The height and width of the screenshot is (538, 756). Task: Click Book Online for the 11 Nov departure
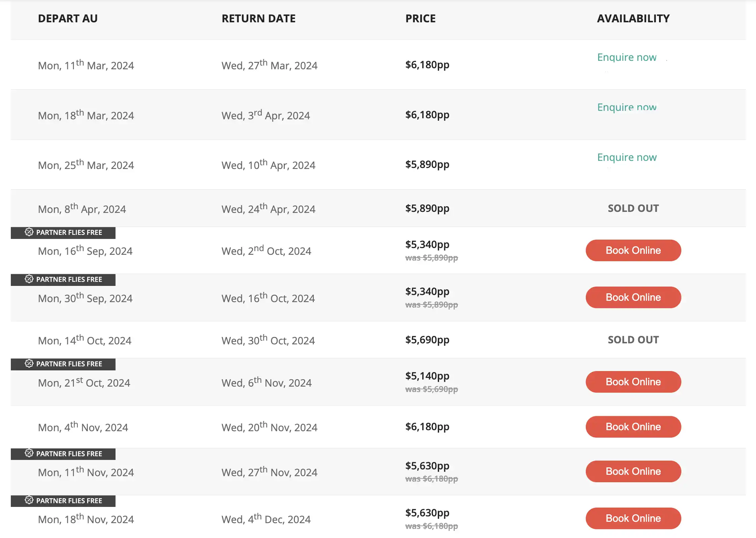point(633,471)
